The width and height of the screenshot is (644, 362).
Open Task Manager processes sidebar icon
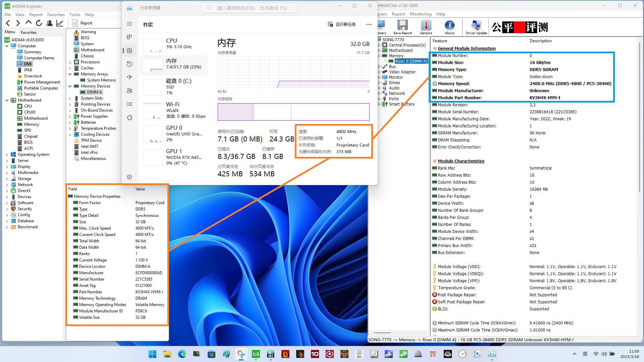pyautogui.click(x=129, y=37)
